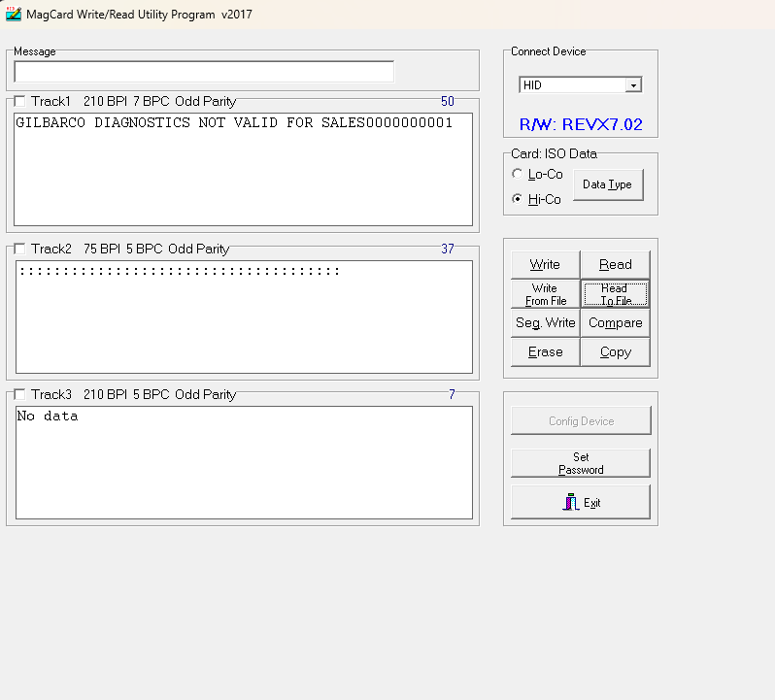The height and width of the screenshot is (700, 775).
Task: Click the Track3 'No data' text area
Action: 244,462
